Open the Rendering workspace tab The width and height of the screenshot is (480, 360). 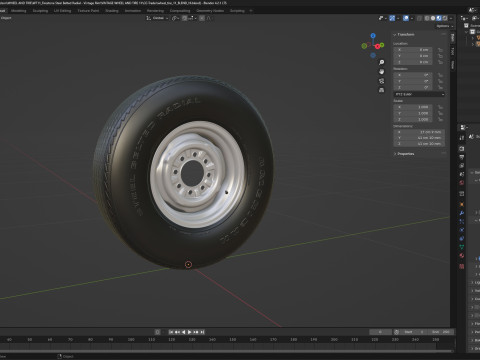point(155,11)
